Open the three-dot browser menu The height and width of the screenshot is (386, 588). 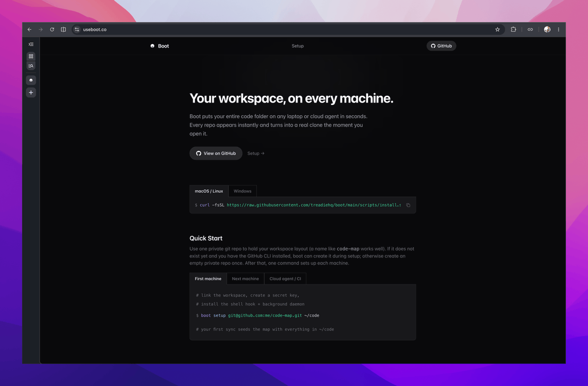559,29
